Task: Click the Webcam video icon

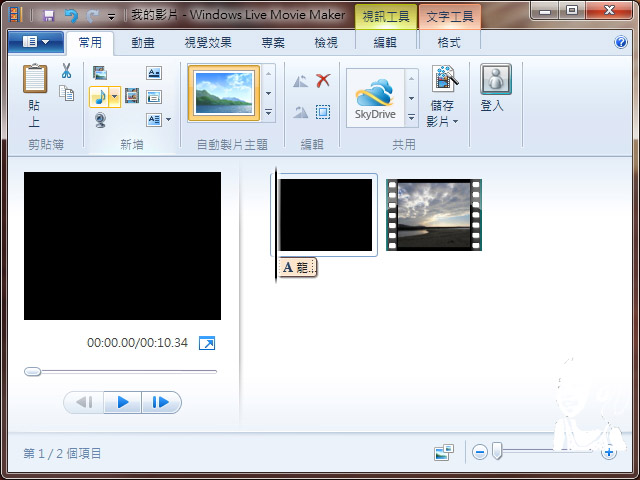Action: tap(100, 120)
